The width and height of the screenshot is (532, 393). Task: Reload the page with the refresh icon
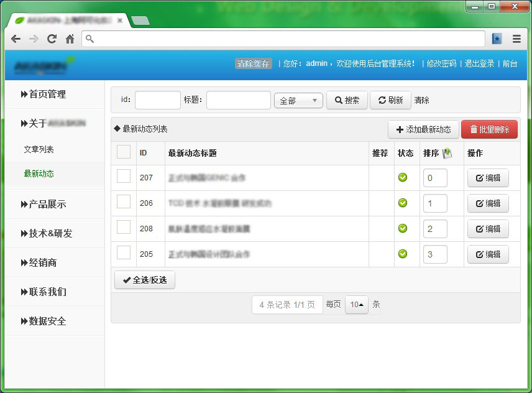(x=52, y=39)
